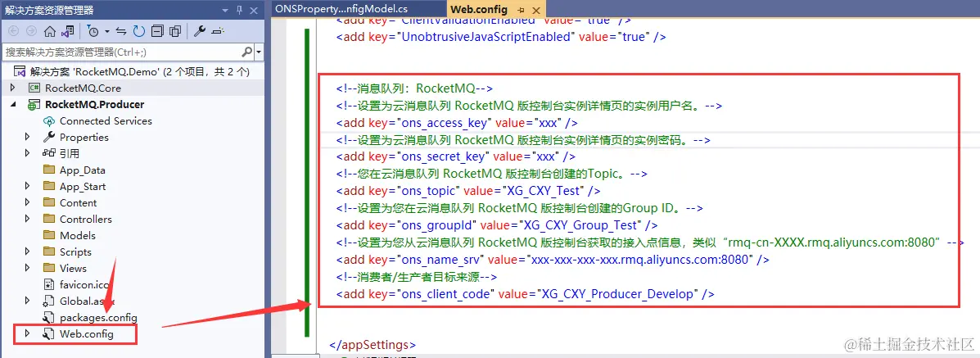Image resolution: width=980 pixels, height=358 pixels.
Task: Close the Solution Explorer panel
Action: click(x=254, y=10)
